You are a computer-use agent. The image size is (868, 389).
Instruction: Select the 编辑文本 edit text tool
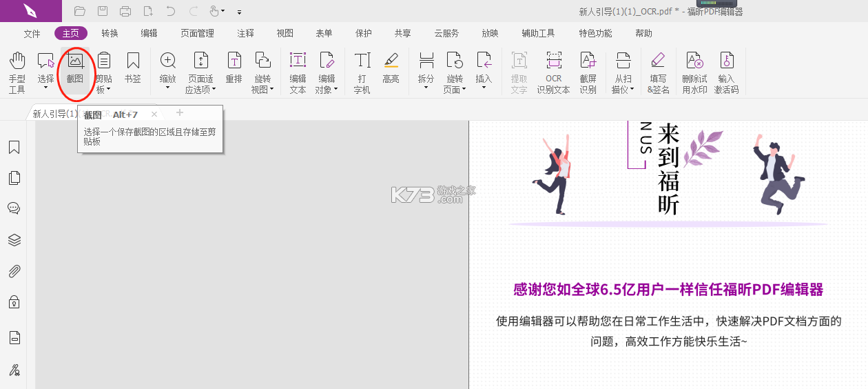pyautogui.click(x=298, y=72)
